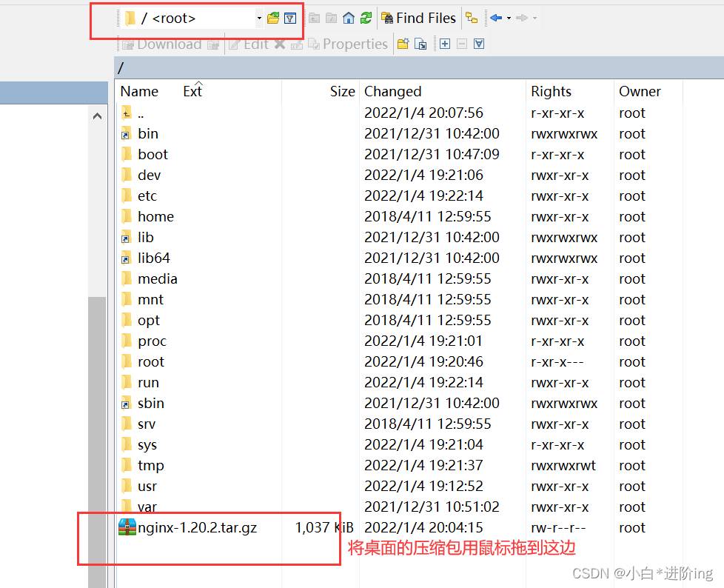
Task: Click the blue back arrow
Action: pos(495,18)
